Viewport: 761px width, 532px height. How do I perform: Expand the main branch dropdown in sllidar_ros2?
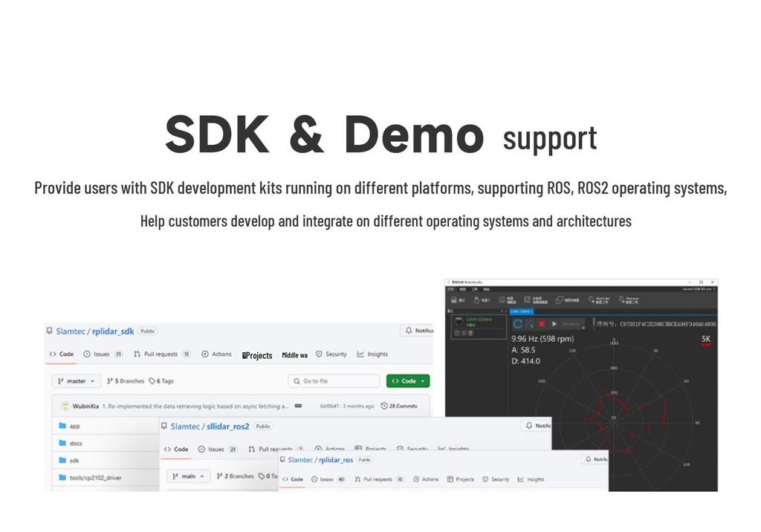(x=188, y=476)
